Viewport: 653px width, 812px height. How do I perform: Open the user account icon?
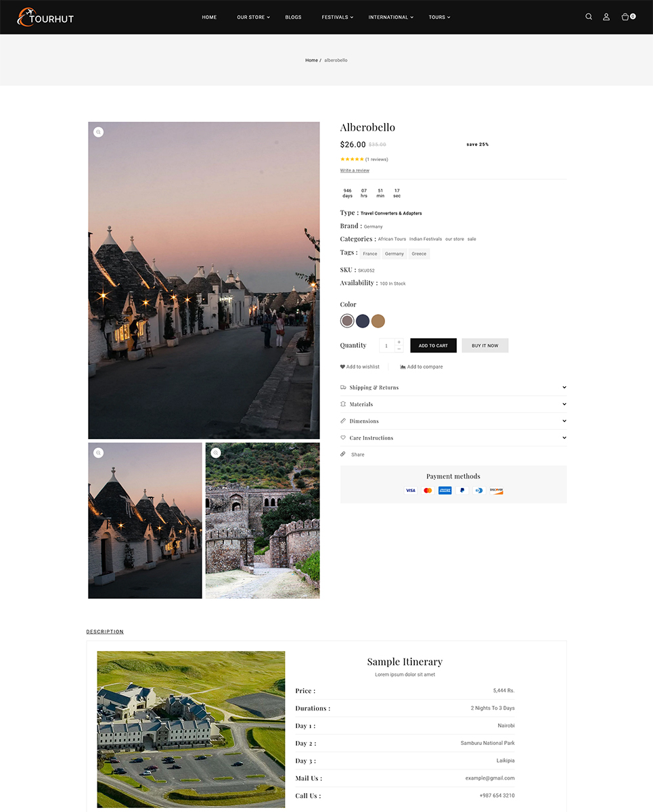tap(606, 17)
